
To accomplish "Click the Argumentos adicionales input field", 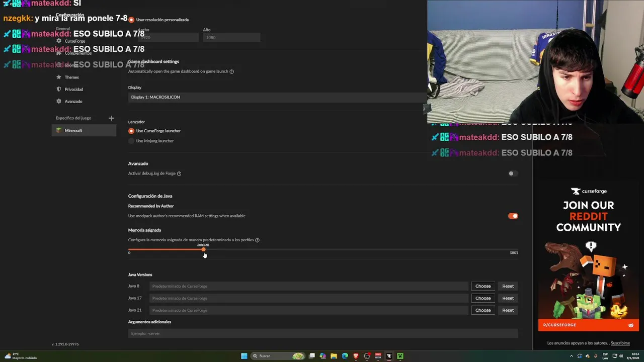I will point(323,333).
